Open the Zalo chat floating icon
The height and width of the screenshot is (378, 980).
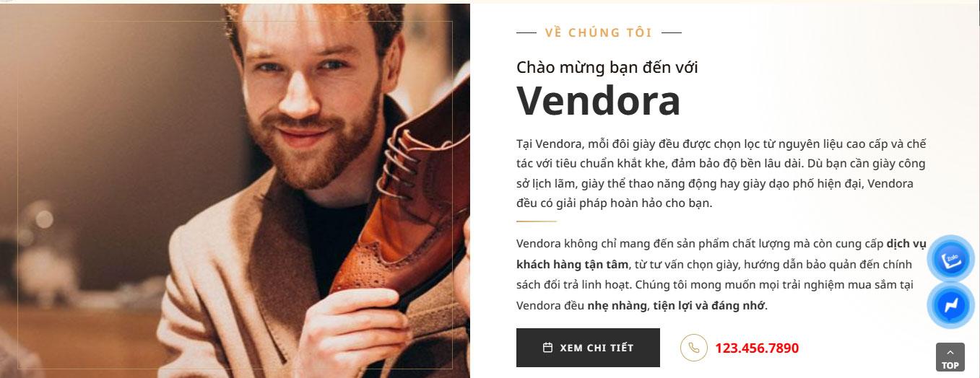click(953, 258)
